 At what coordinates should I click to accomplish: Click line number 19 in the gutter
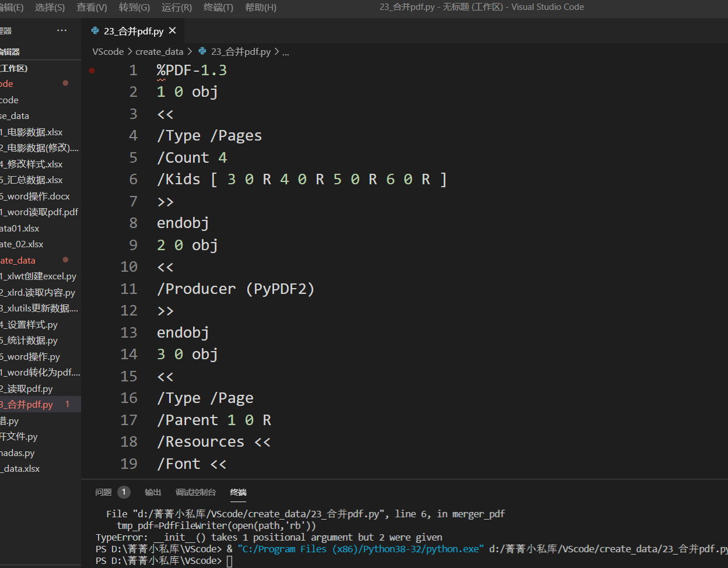click(x=129, y=464)
